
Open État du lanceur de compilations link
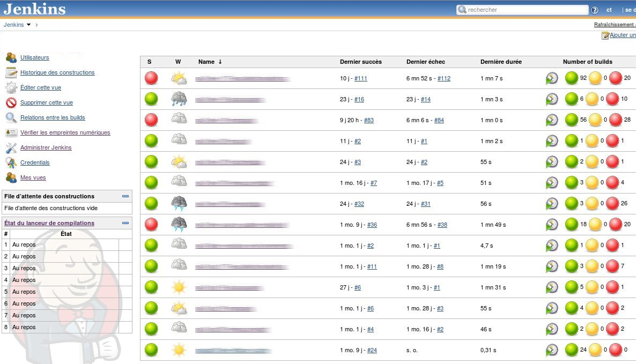coord(49,223)
